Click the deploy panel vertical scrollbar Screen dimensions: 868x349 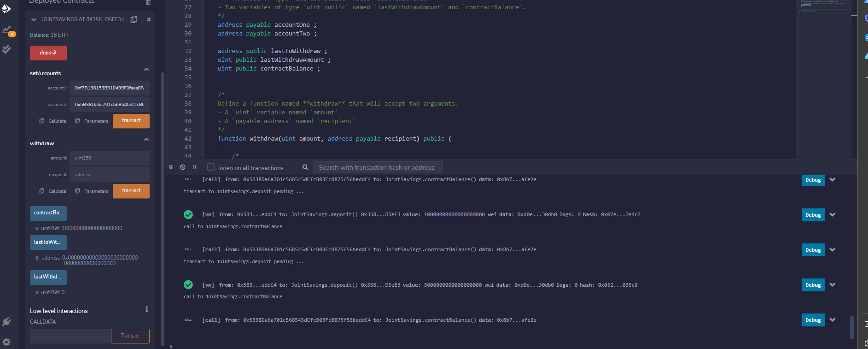point(162,208)
